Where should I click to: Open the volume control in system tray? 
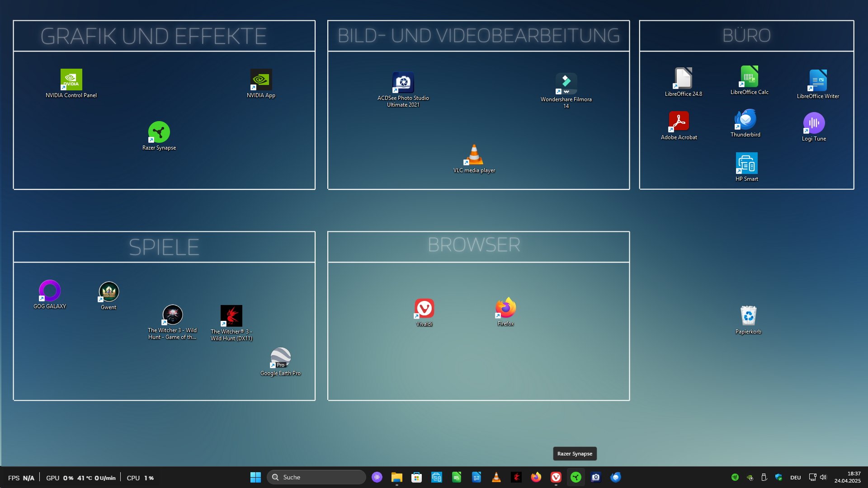point(823,477)
